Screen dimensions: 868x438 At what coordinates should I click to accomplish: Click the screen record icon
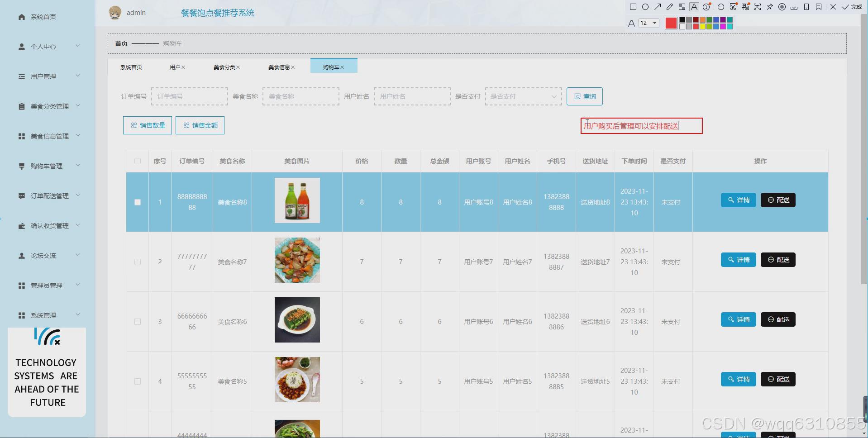coord(782,7)
